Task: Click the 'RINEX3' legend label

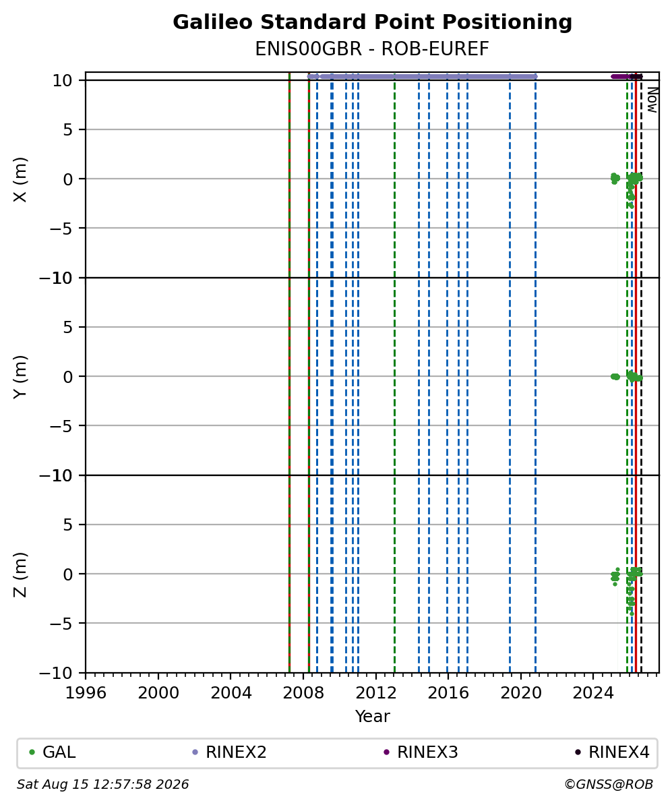Action: [x=427, y=752]
